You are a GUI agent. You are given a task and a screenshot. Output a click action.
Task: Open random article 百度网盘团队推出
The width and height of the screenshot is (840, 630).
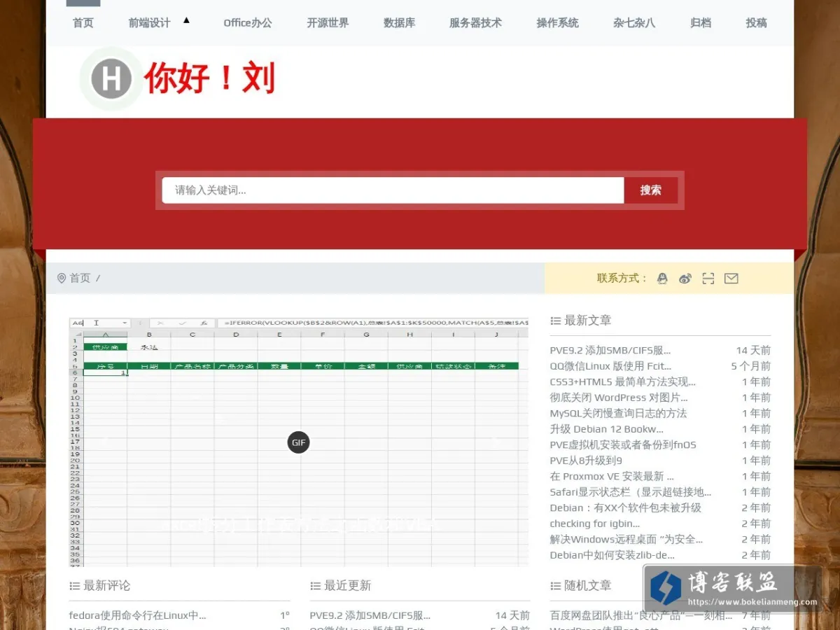[641, 616]
